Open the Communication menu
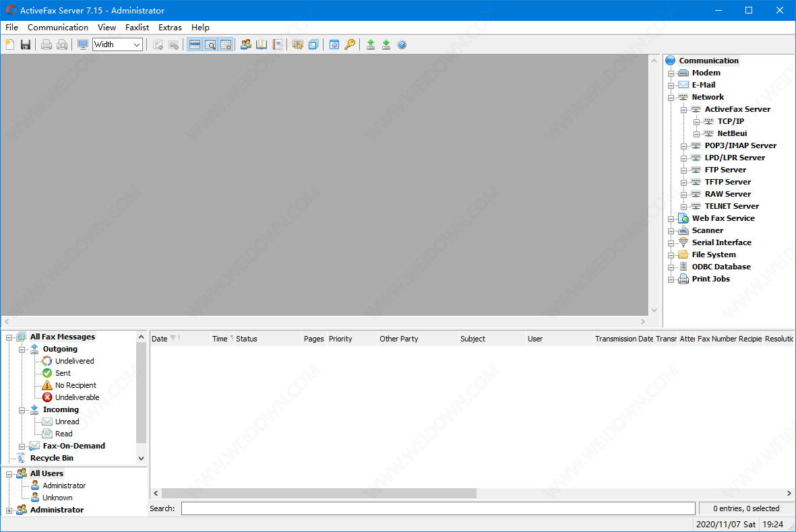796x532 pixels. (58, 28)
